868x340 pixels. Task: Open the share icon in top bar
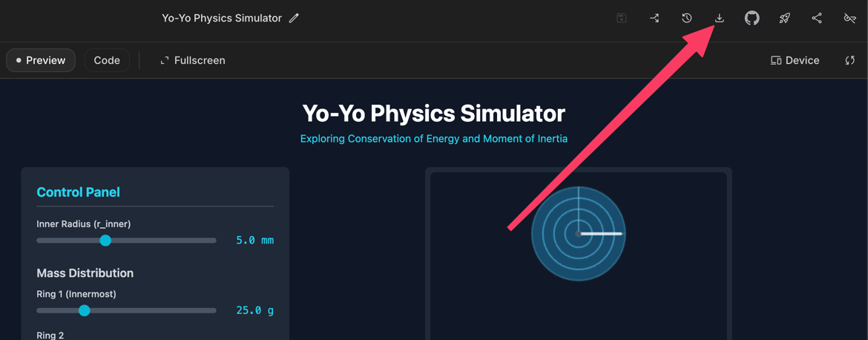817,18
